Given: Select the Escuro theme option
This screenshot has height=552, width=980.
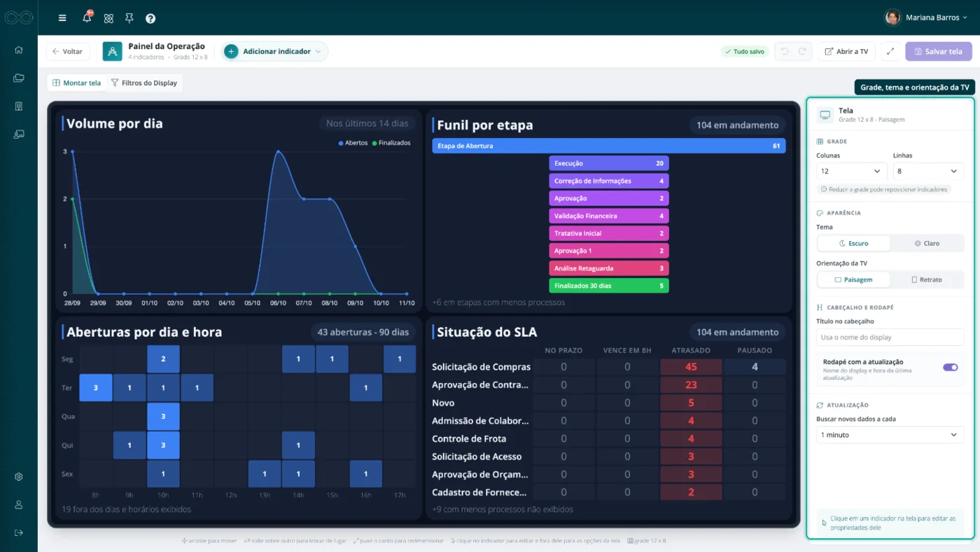Looking at the screenshot, I should pos(854,243).
